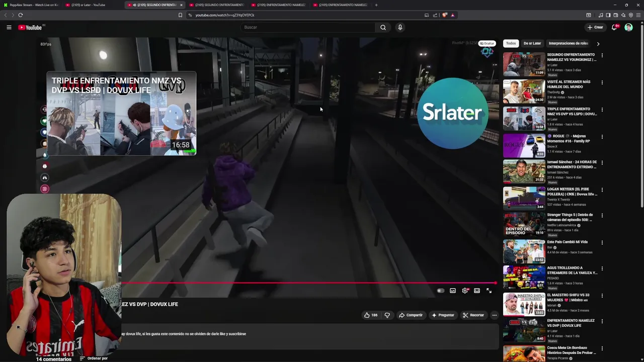Open options for 'EL MAESTRO SHIFU' video
The image size is (644, 362).
[602, 296]
